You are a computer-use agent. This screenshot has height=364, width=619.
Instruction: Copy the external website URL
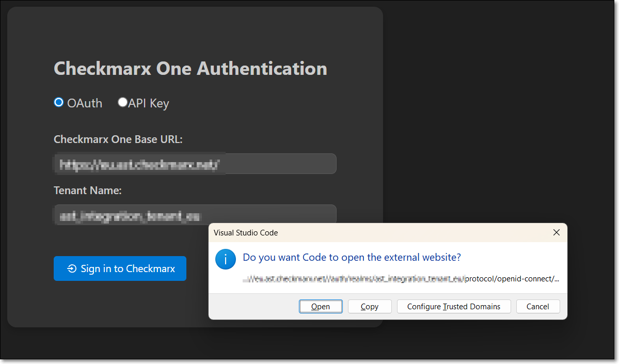click(369, 306)
